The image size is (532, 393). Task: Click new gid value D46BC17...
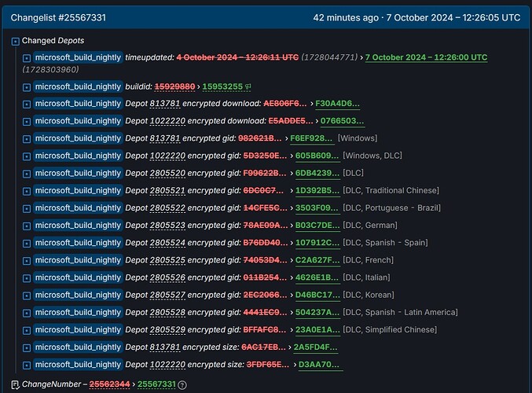pos(317,295)
